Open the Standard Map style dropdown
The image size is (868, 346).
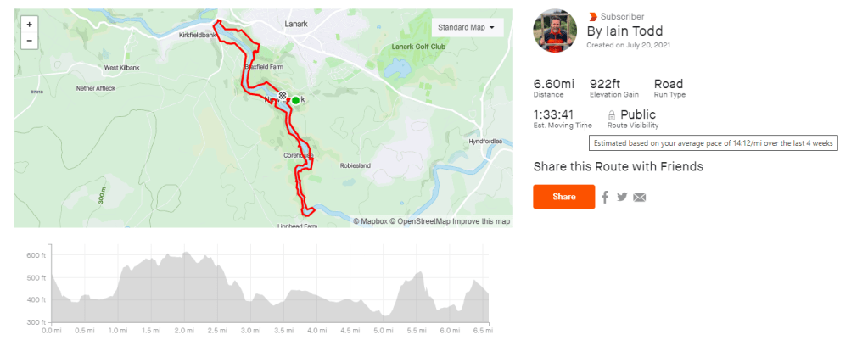tap(467, 27)
